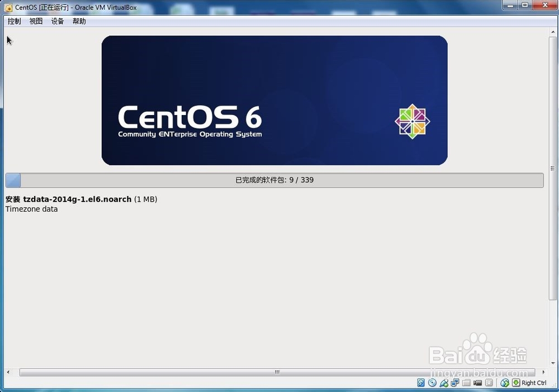The height and width of the screenshot is (392, 559).
Task: Close the VirtualBox window
Action: coord(545,6)
